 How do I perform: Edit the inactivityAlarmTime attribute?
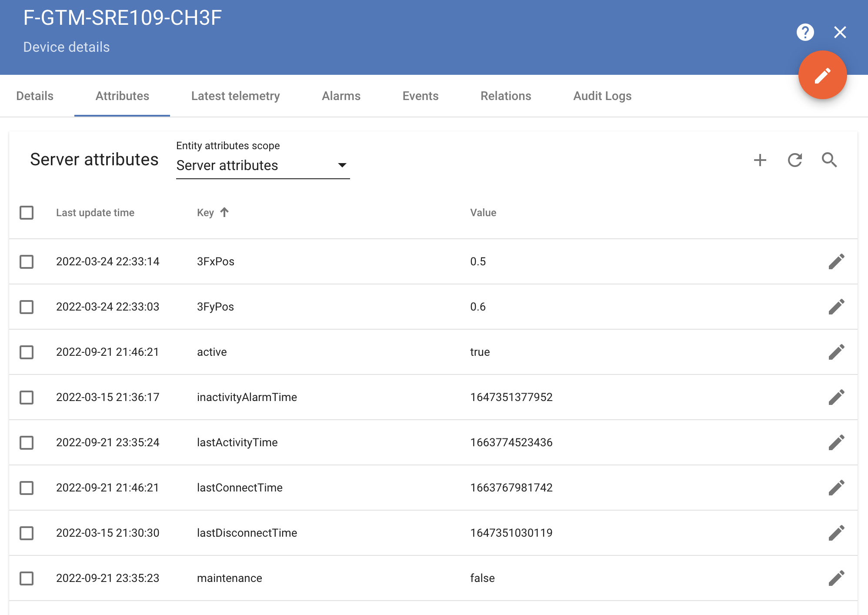(836, 397)
